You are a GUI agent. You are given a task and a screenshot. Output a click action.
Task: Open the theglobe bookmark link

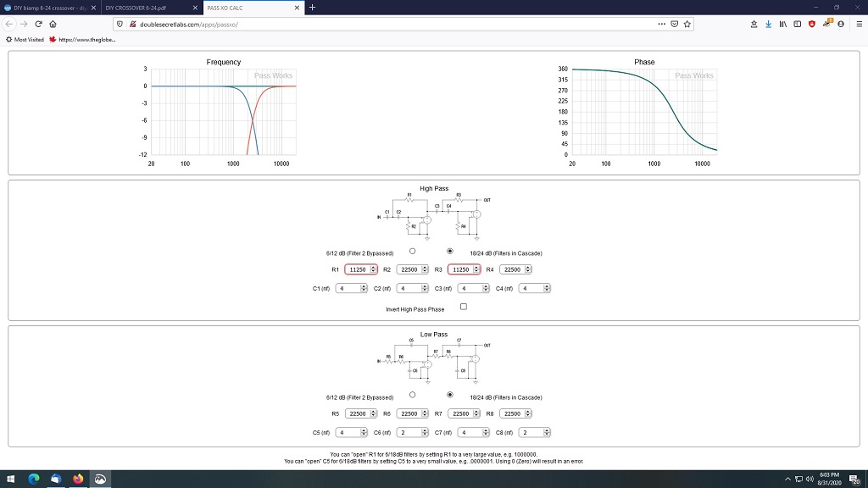82,39
